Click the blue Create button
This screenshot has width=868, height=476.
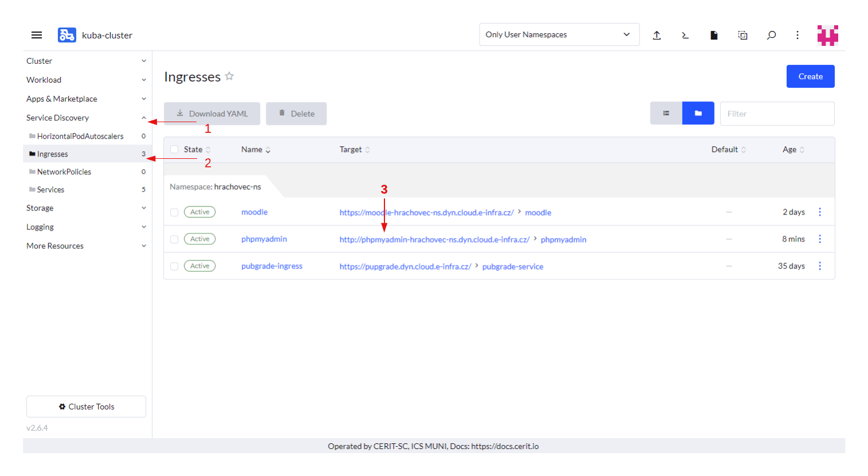[810, 76]
